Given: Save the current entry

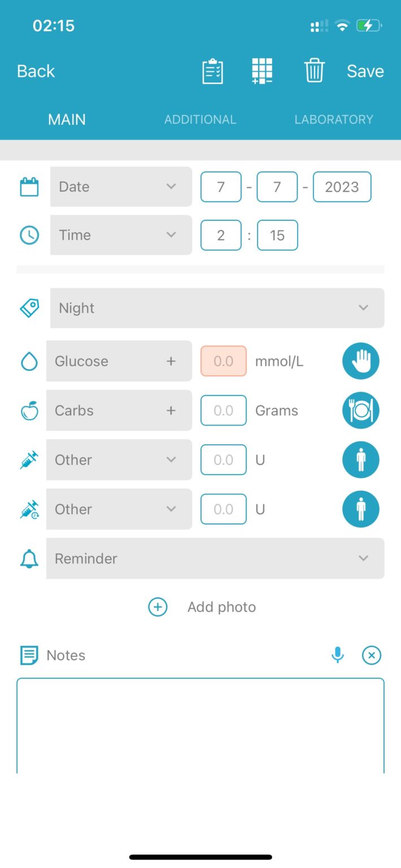Looking at the screenshot, I should (x=365, y=71).
